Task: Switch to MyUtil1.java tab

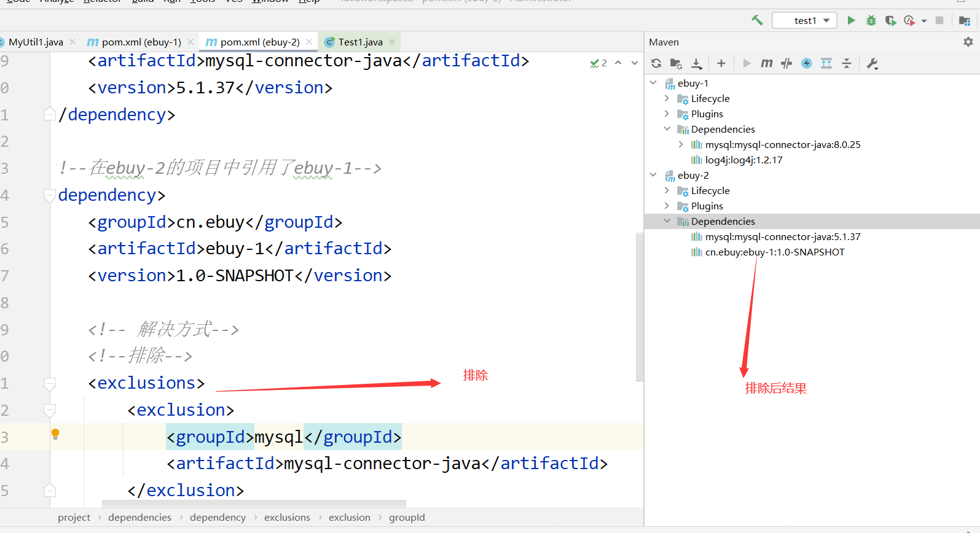Action: pyautogui.click(x=35, y=42)
